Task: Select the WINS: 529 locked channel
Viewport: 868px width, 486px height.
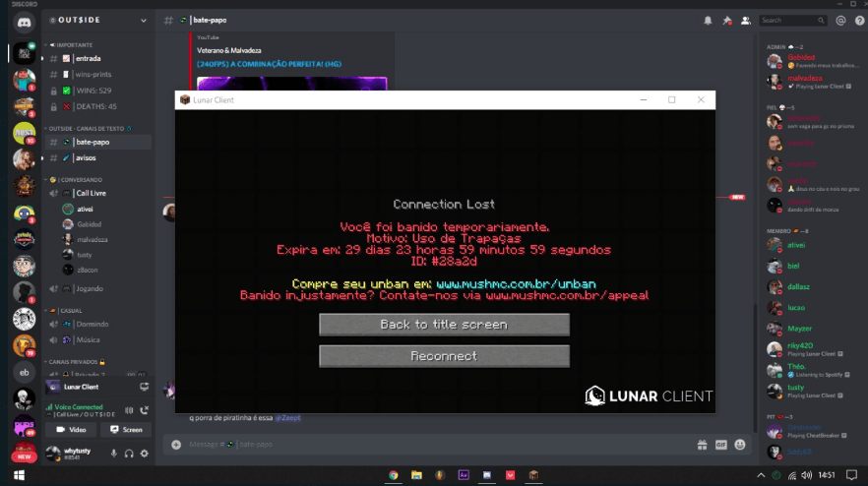Action: coord(97,91)
